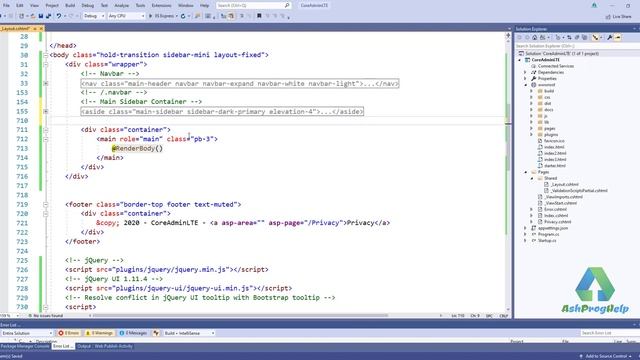Select the _Layout.cshtml editor tab
Image resolution: width=640 pixels, height=360 pixels.
pos(16,29)
